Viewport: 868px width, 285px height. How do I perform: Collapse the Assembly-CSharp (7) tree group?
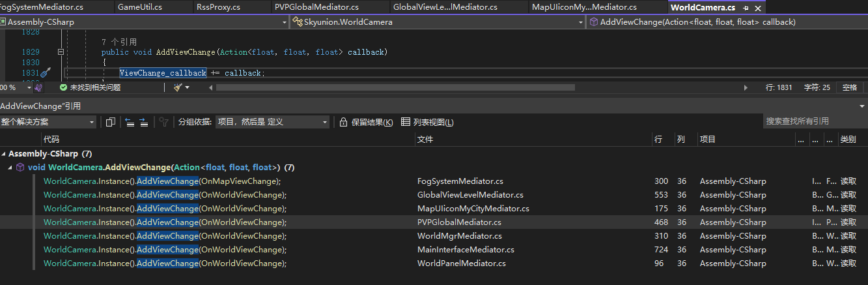click(x=4, y=154)
